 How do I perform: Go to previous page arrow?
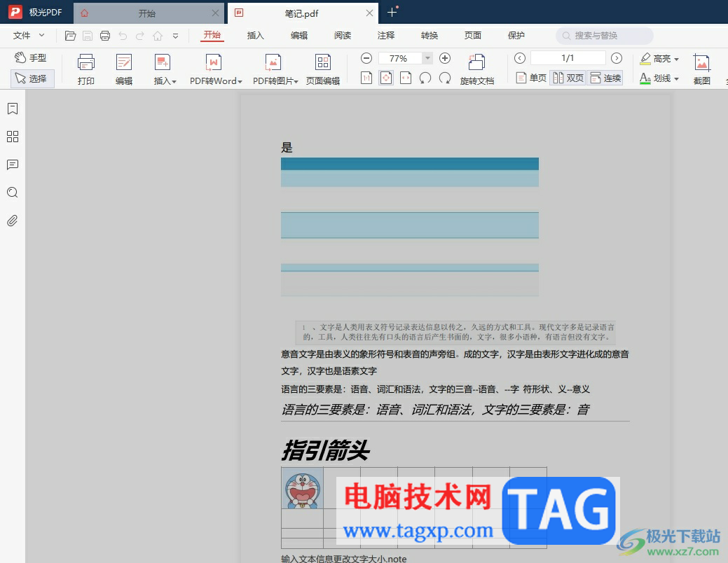520,58
